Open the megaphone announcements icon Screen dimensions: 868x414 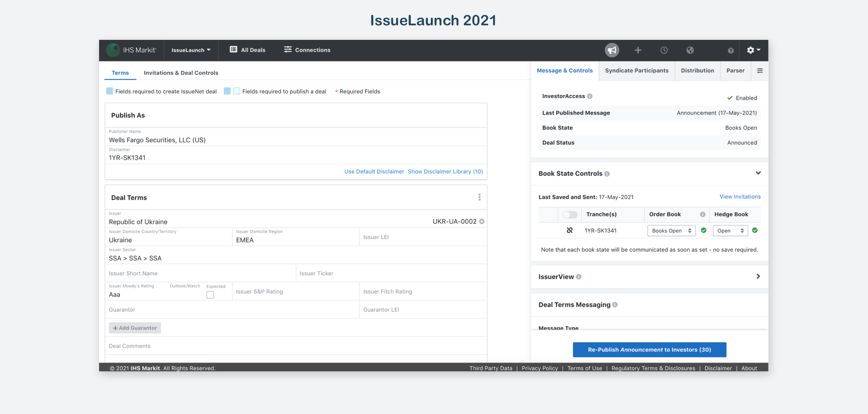point(612,50)
